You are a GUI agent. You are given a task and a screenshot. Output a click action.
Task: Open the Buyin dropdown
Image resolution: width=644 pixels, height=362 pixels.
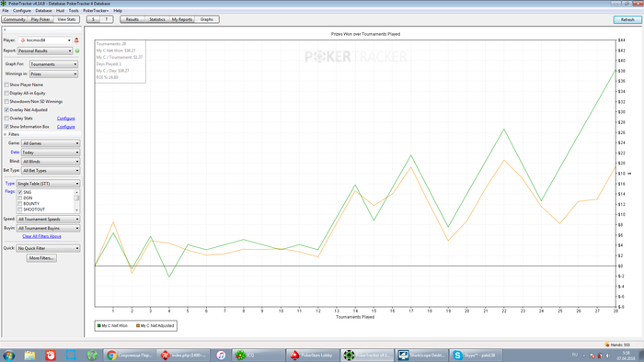click(48, 229)
